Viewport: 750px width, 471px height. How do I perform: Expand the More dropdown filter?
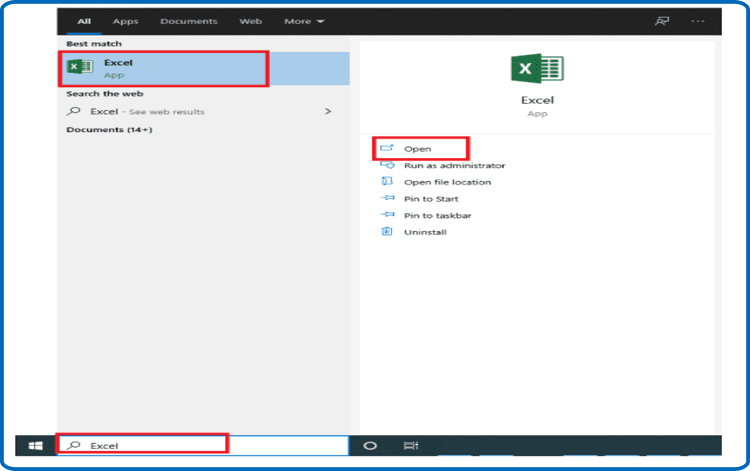304,21
